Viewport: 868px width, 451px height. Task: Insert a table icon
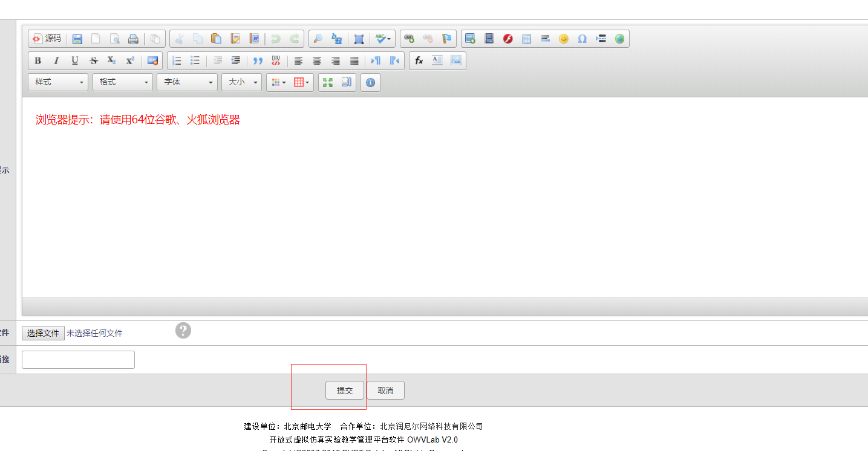526,39
